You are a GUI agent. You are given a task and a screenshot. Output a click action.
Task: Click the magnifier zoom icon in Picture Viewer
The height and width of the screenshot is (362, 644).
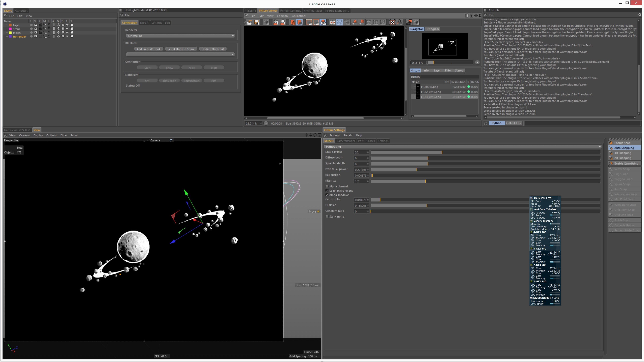coord(399,22)
